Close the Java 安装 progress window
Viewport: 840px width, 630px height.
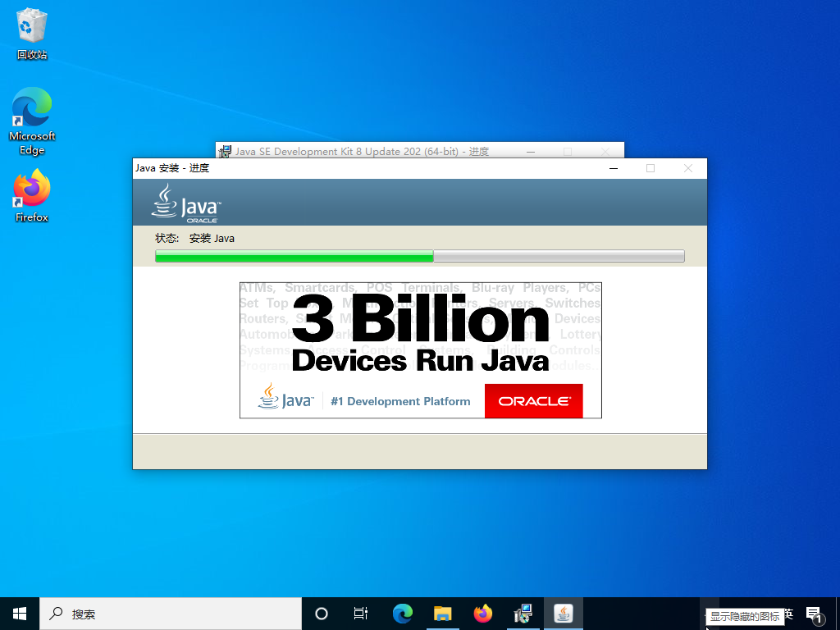pyautogui.click(x=688, y=168)
